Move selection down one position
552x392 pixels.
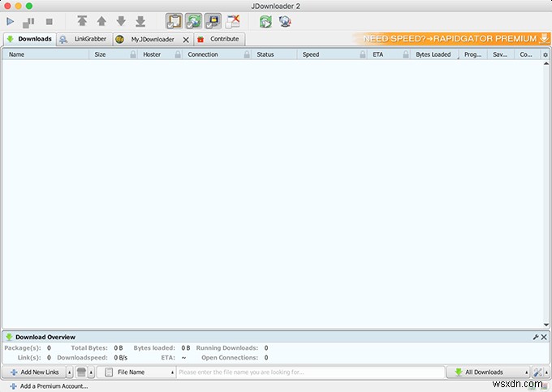tap(121, 21)
